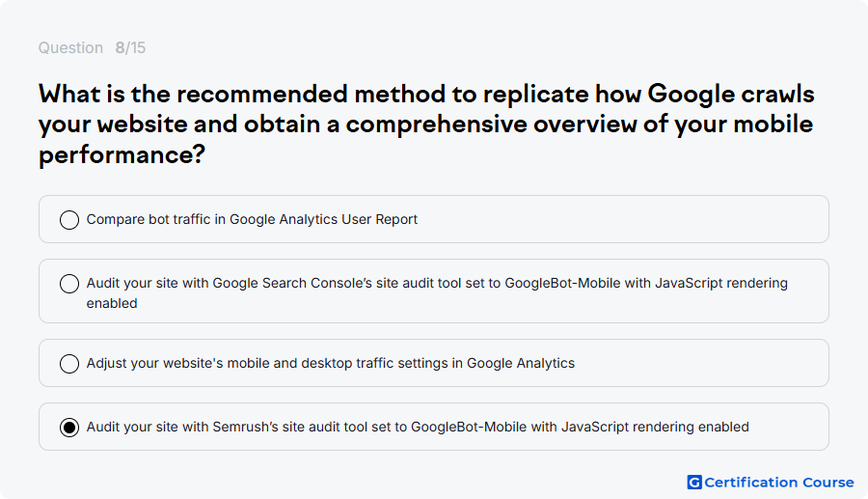This screenshot has width=868, height=499.
Task: Click the Certification Course logo icon
Action: [694, 483]
